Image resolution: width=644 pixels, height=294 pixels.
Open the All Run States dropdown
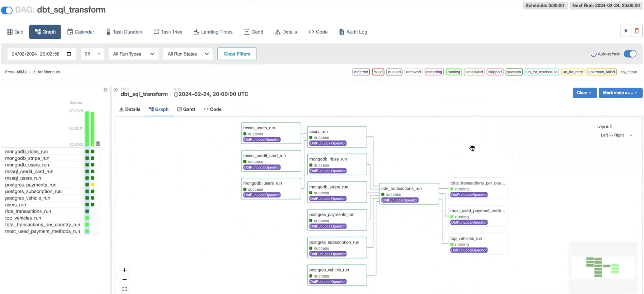(188, 54)
